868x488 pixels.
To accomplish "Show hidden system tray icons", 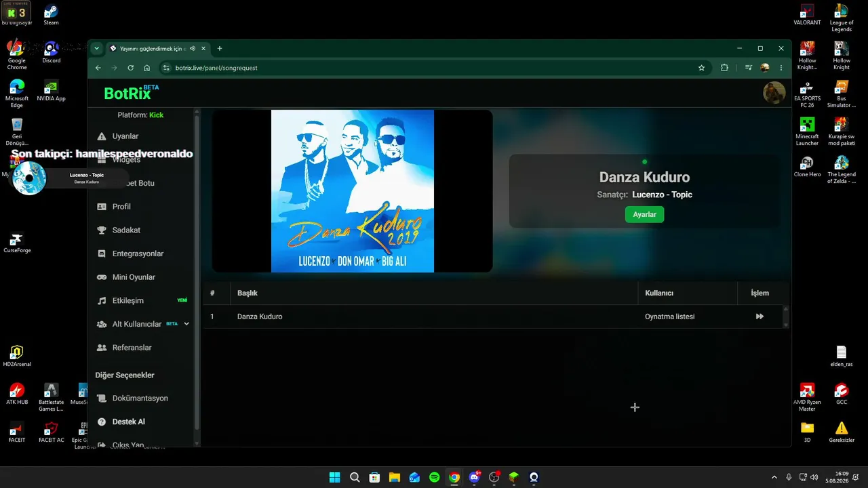I will pos(774,477).
